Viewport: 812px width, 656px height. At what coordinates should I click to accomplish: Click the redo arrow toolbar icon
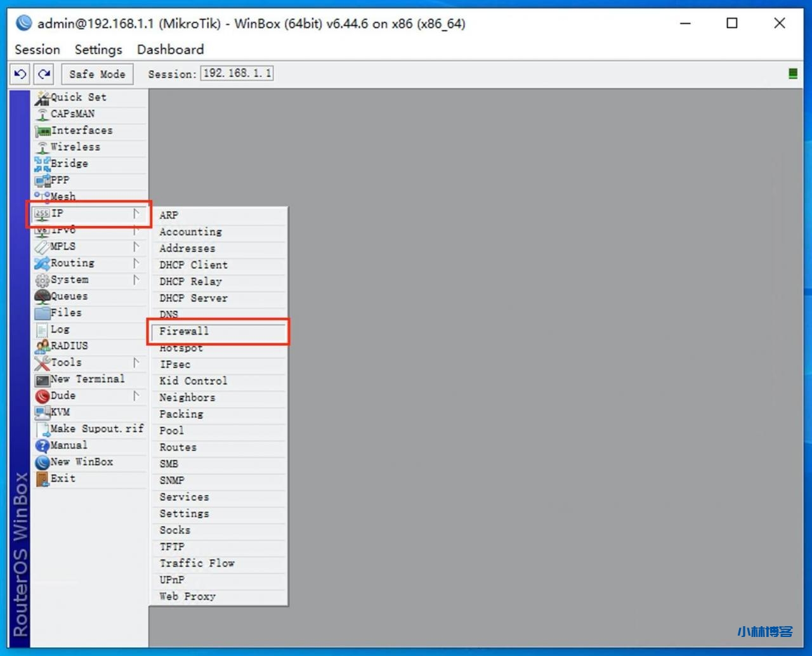[44, 74]
